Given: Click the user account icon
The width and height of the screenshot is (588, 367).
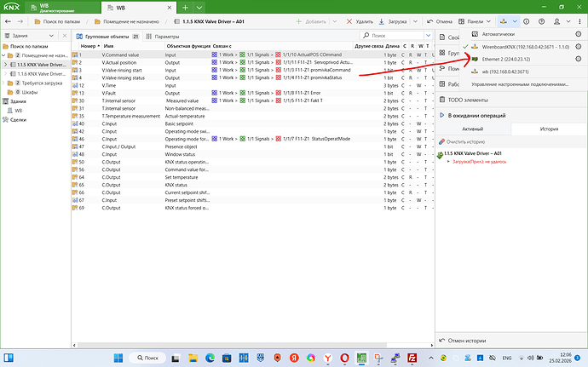Looking at the screenshot, I should [x=556, y=22].
